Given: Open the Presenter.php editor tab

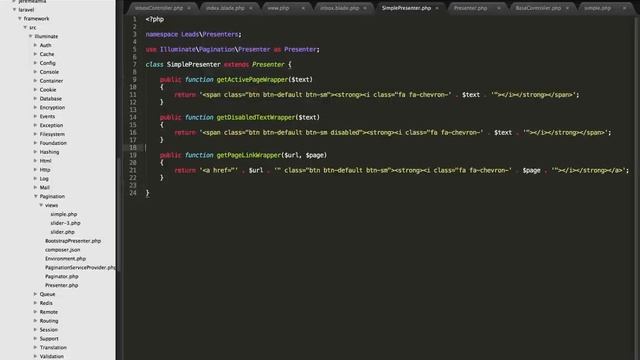Looking at the screenshot, I should click(x=470, y=8).
